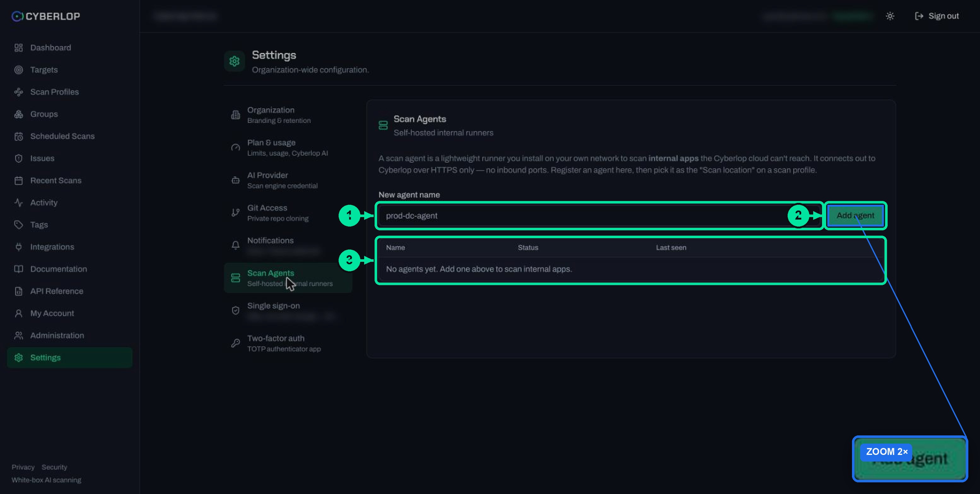The image size is (980, 494).
Task: Click the Recent Scans calendar icon
Action: (x=18, y=181)
